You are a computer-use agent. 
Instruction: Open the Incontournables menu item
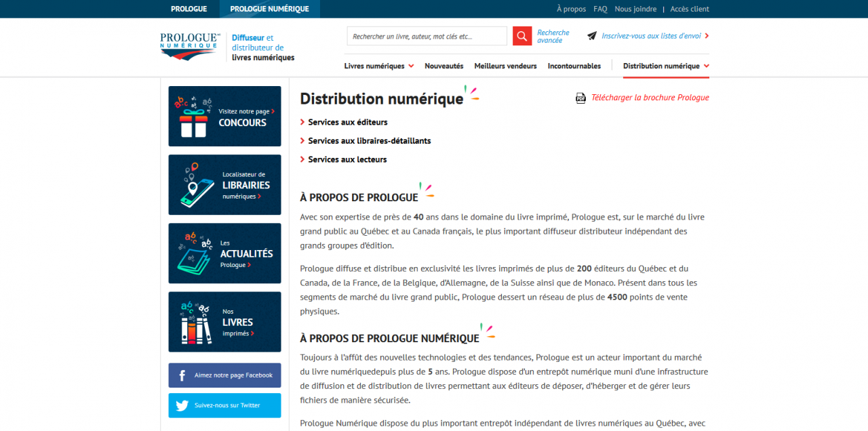coord(574,66)
